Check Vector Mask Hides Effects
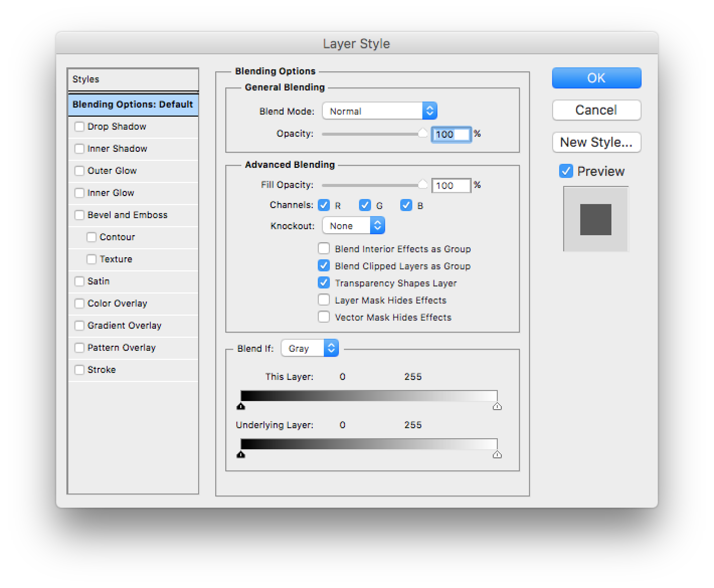This screenshot has height=588, width=714. pyautogui.click(x=324, y=317)
